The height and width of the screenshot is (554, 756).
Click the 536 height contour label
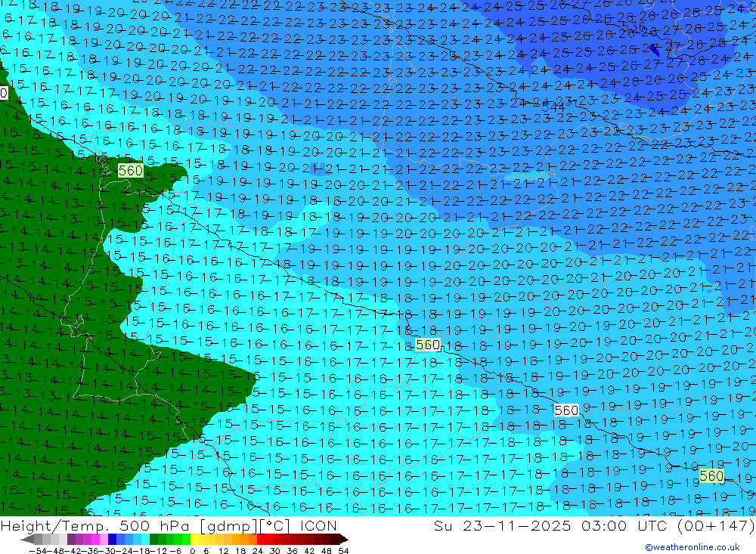tap(633, 26)
